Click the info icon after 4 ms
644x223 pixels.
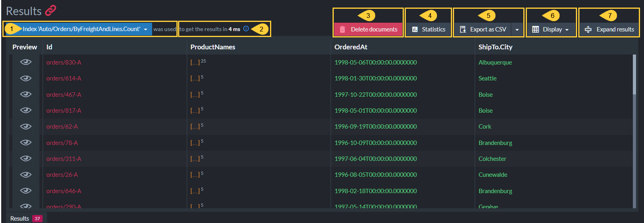[x=246, y=29]
